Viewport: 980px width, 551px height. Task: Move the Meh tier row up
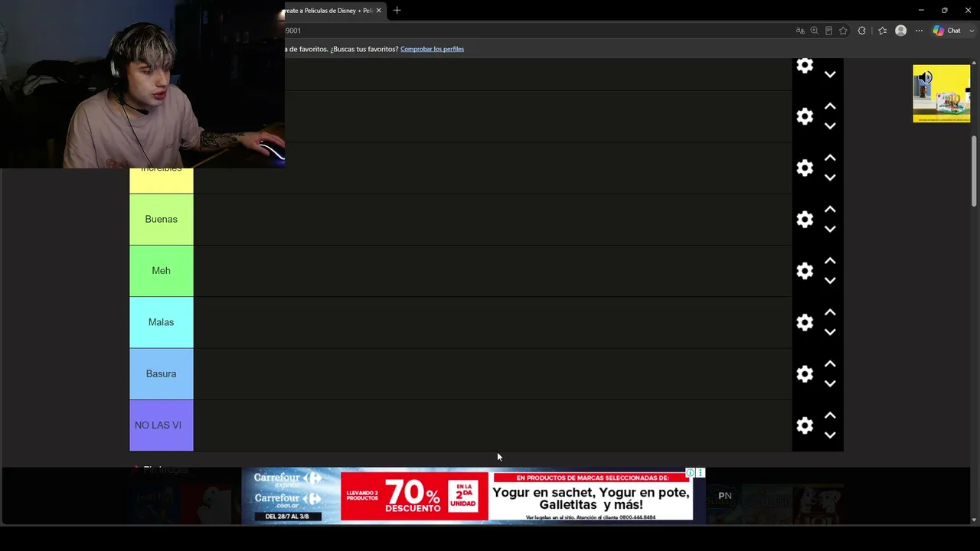pyautogui.click(x=830, y=260)
